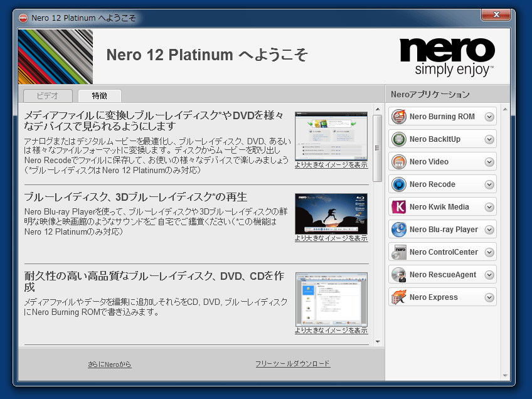Screen dimensions: 532x399
Task: Click heading ブルーレイディスク、3Dブルーレイディスク*の再生
Action: click(x=136, y=197)
